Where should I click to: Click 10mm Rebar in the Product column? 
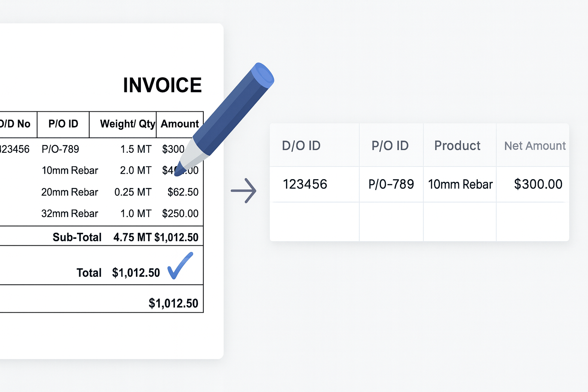(x=460, y=184)
